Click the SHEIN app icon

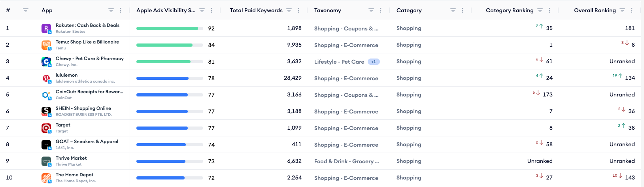point(46,111)
